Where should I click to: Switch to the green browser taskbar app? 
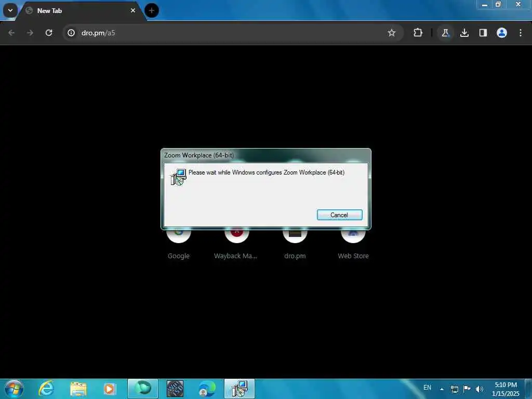point(143,389)
